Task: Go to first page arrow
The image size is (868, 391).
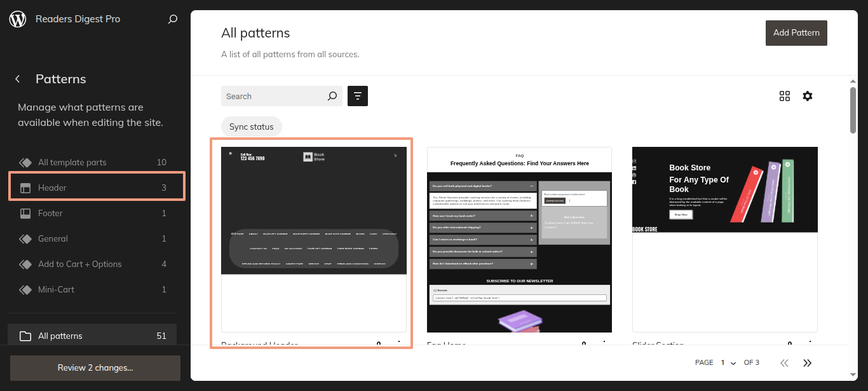Action: tap(784, 362)
